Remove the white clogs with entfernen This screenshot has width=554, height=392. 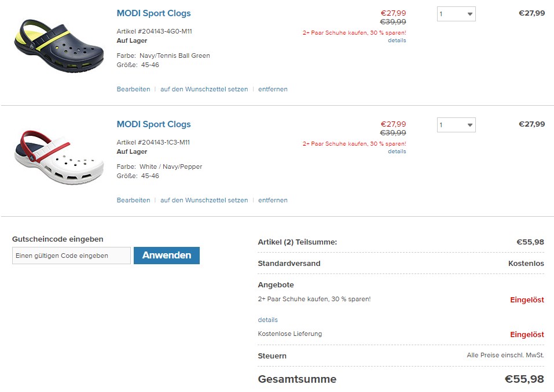click(273, 200)
